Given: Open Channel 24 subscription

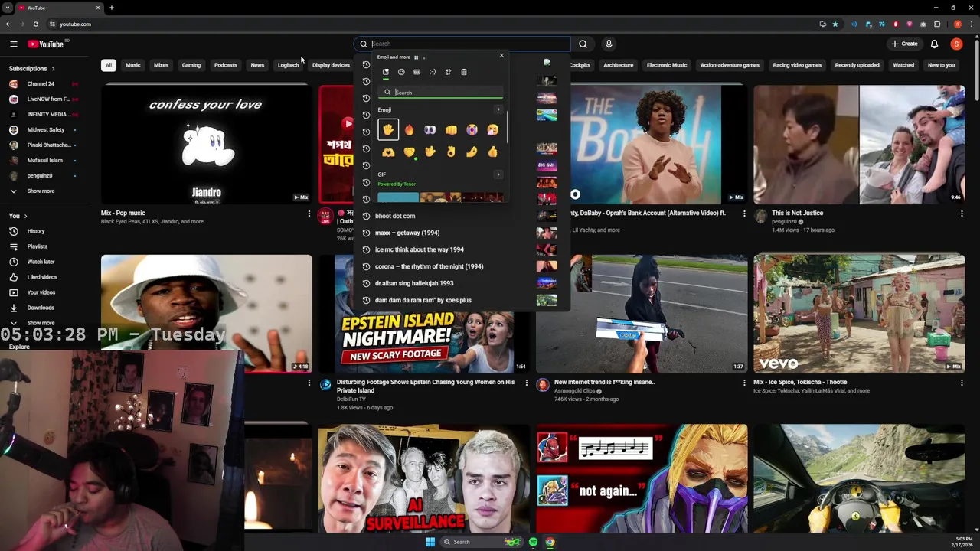Looking at the screenshot, I should point(41,83).
